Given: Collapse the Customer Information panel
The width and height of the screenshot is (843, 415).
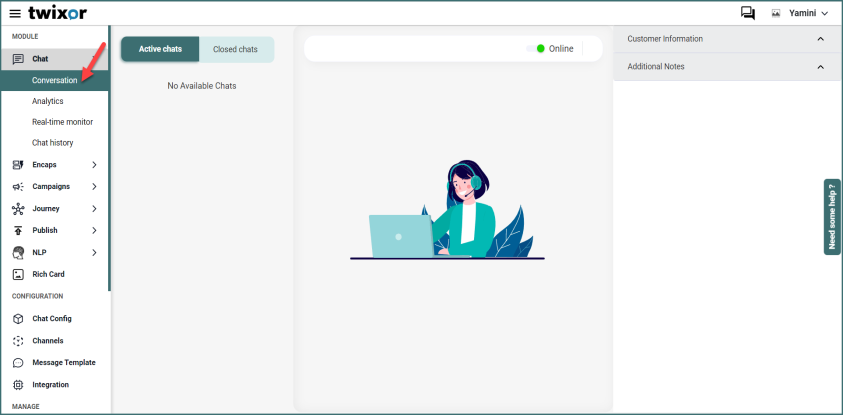Looking at the screenshot, I should (821, 39).
